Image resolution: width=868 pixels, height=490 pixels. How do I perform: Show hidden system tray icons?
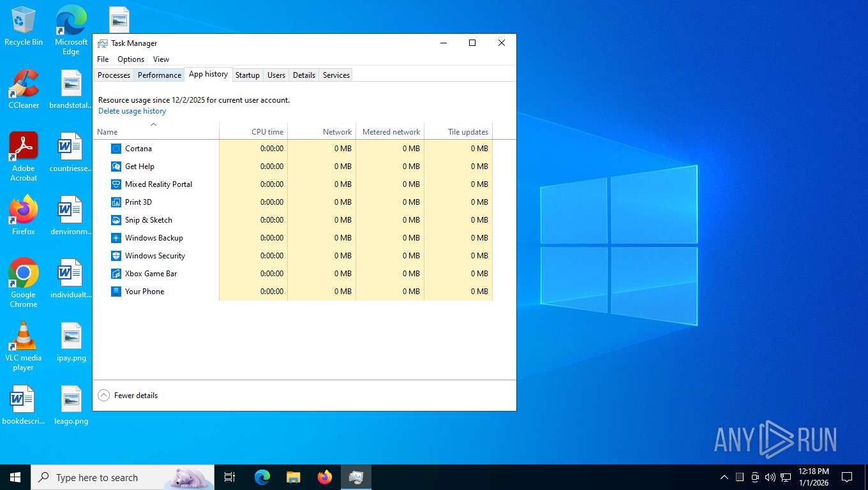click(724, 477)
